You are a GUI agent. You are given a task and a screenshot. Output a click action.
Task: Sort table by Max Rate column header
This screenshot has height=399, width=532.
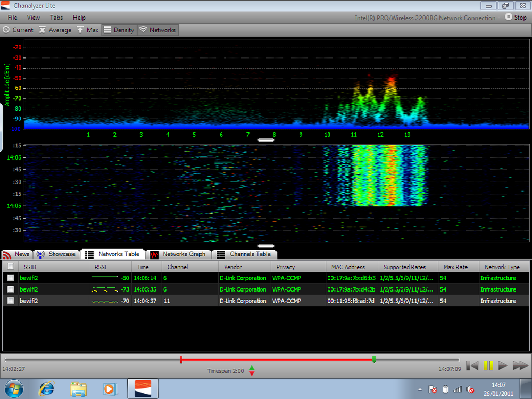(x=459, y=267)
